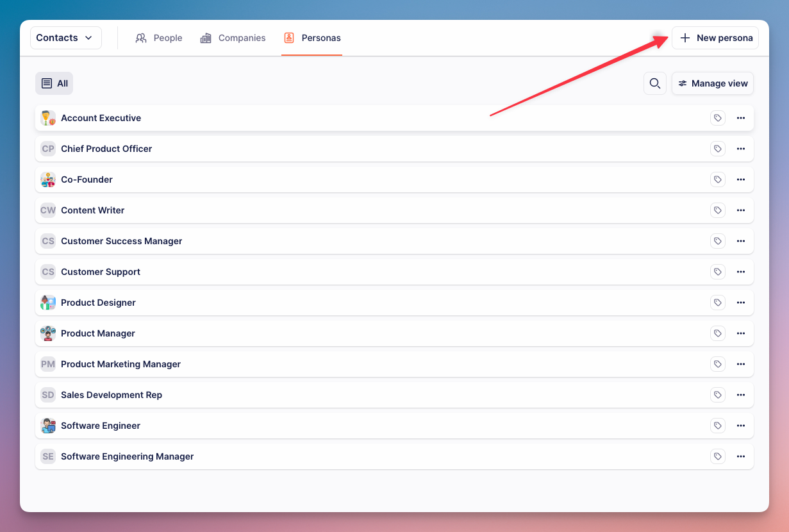Select the All view filter

54,83
